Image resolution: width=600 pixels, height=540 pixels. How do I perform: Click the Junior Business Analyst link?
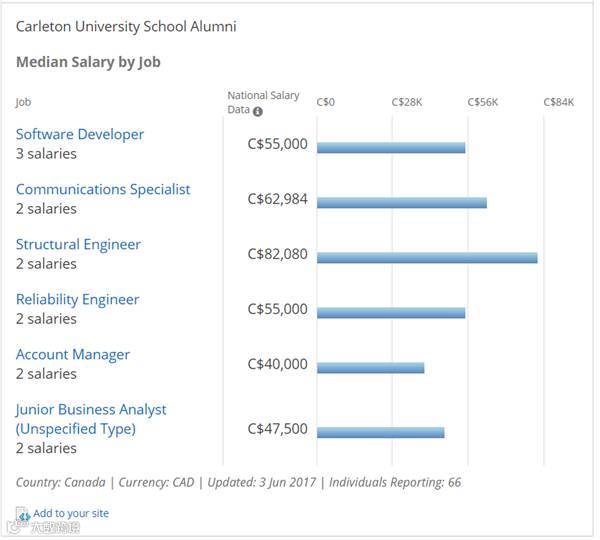(91, 410)
